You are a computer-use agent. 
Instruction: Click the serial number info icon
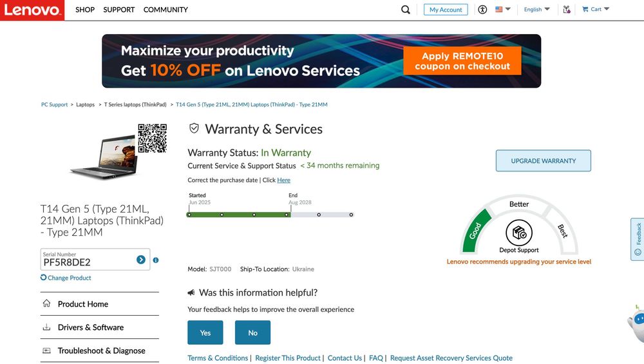[x=156, y=260]
